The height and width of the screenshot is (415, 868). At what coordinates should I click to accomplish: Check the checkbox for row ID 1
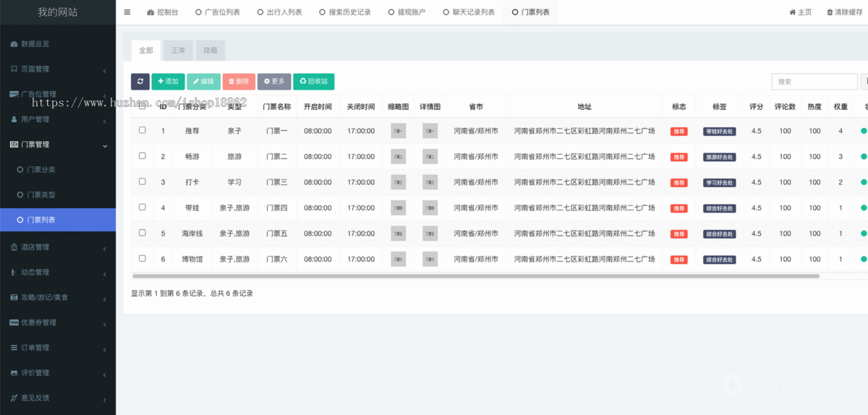[x=142, y=130]
